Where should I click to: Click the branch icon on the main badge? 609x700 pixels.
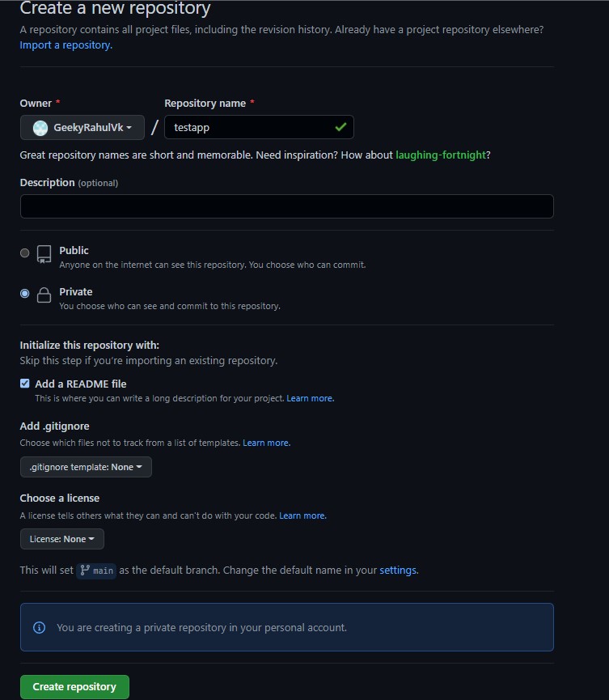click(x=83, y=571)
